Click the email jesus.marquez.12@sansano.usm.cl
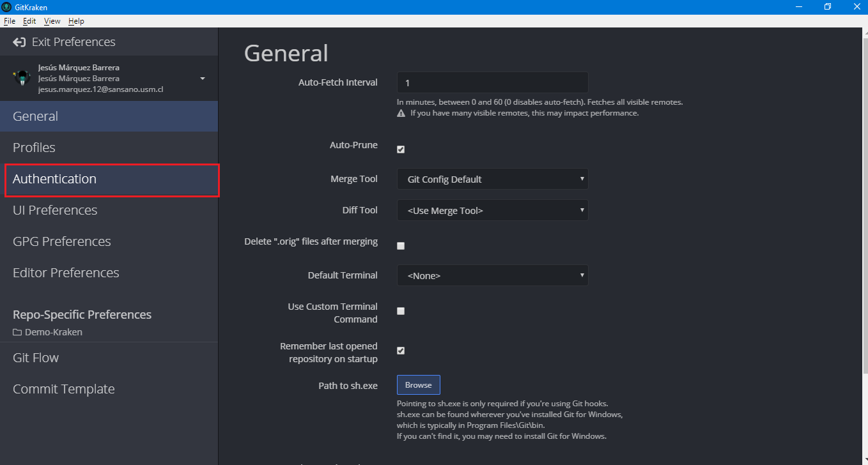Image resolution: width=868 pixels, height=465 pixels. pyautogui.click(x=101, y=89)
